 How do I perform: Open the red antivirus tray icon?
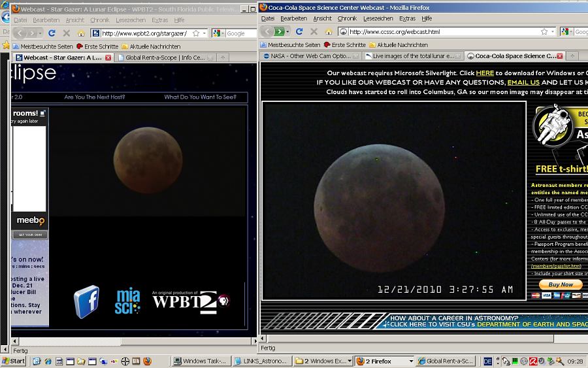tap(533, 361)
